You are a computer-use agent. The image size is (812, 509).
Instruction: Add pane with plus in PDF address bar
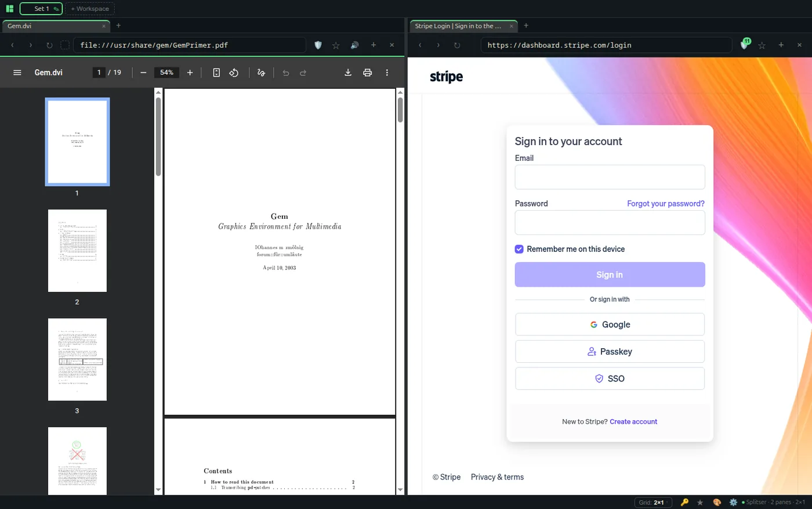(374, 45)
